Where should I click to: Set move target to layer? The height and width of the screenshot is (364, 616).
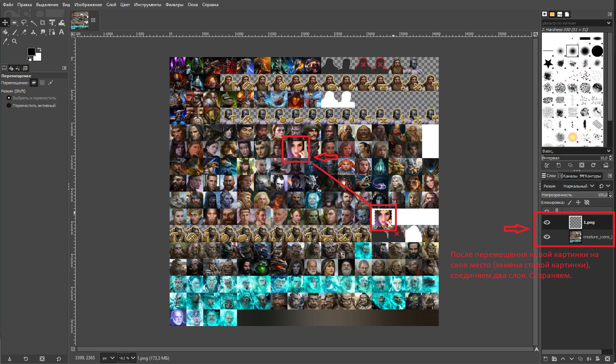pos(34,83)
